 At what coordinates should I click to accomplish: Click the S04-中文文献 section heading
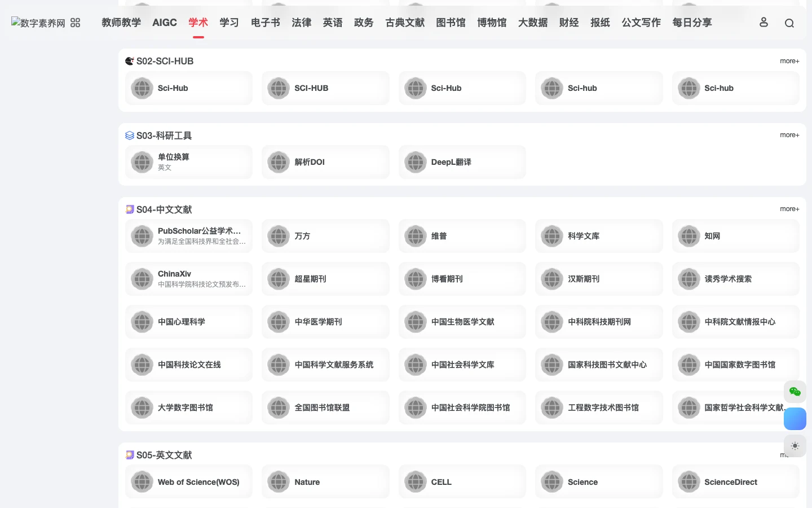(164, 209)
